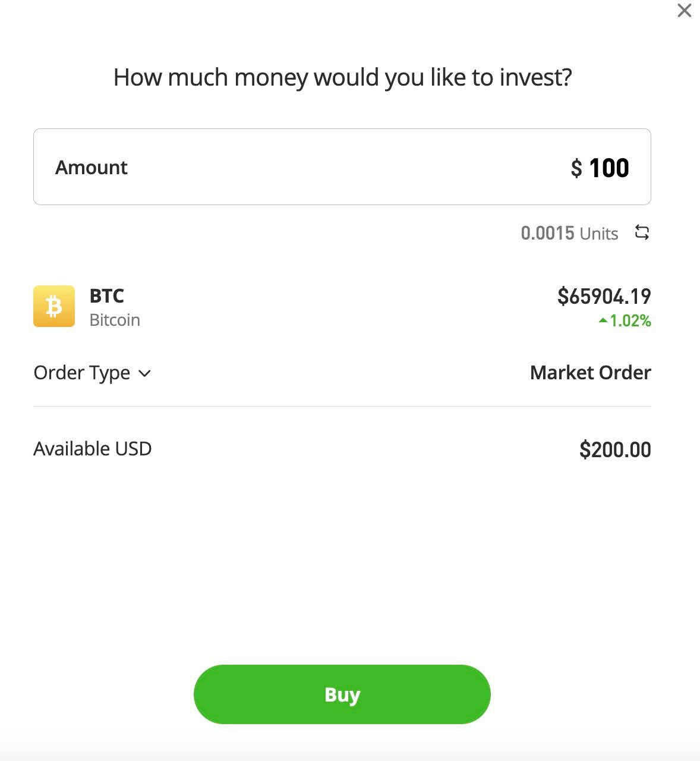Click the Buy button
The width and height of the screenshot is (700, 761).
342,694
